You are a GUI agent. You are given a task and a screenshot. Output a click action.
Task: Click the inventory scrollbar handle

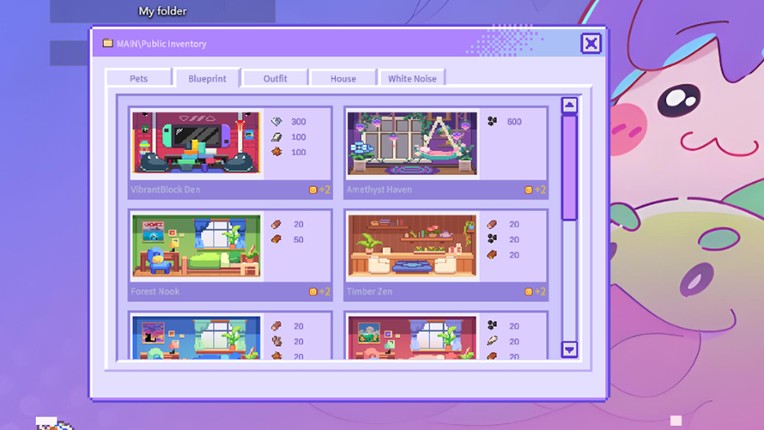569,167
